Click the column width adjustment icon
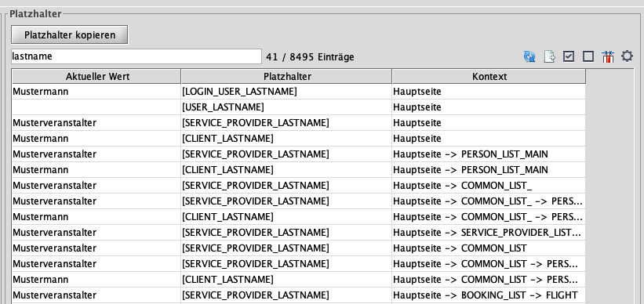 click(608, 56)
